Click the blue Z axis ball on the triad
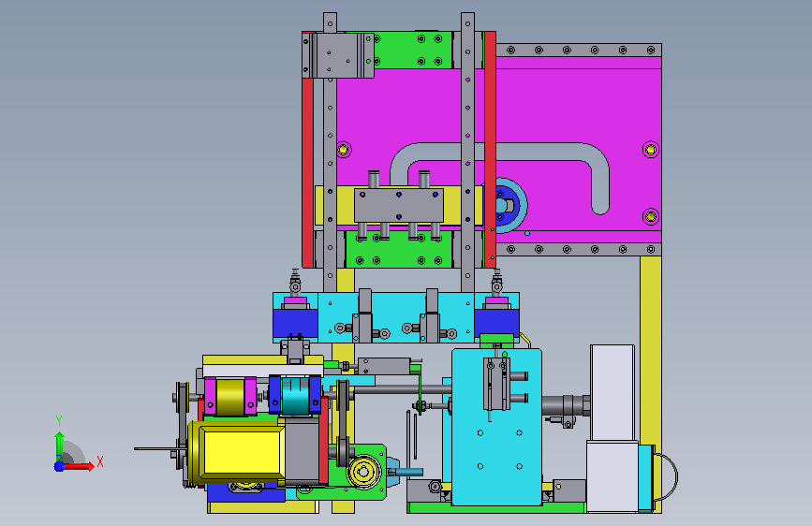This screenshot has width=812, height=526. click(59, 466)
